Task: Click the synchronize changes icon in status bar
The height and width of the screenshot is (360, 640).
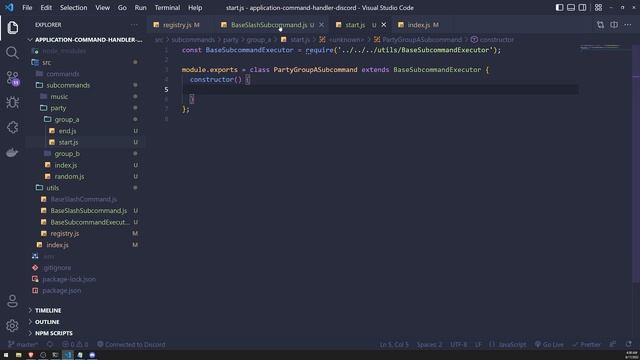Action: [50, 344]
